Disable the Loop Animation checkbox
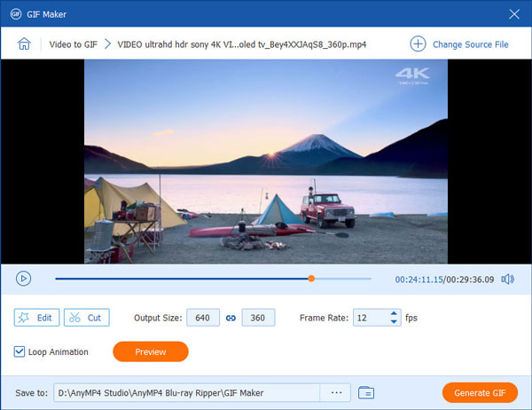 20,351
